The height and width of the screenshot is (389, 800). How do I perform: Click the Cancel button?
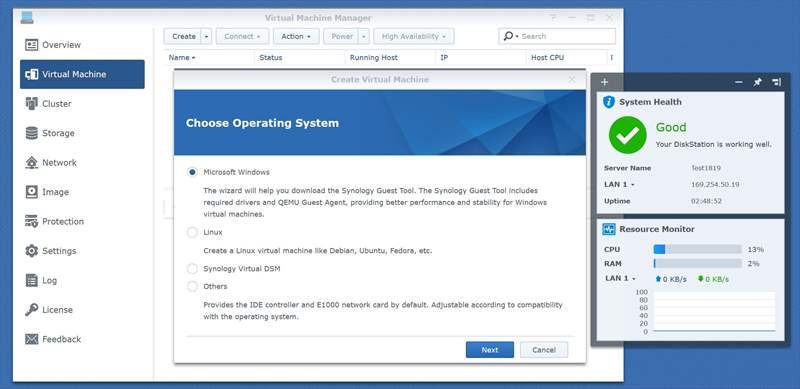pos(544,350)
